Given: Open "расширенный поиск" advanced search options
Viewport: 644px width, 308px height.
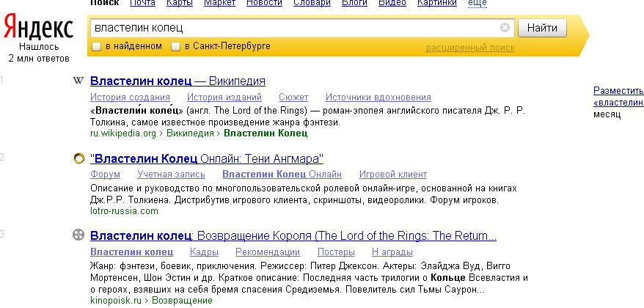Looking at the screenshot, I should pos(470,48).
